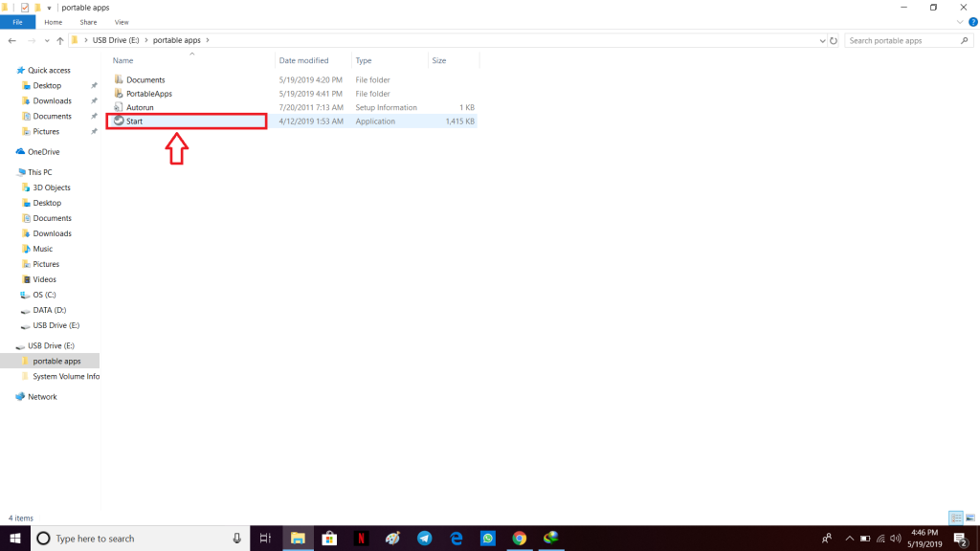Image resolution: width=980 pixels, height=551 pixels.
Task: Expand the address bar history dropdown
Action: point(822,40)
